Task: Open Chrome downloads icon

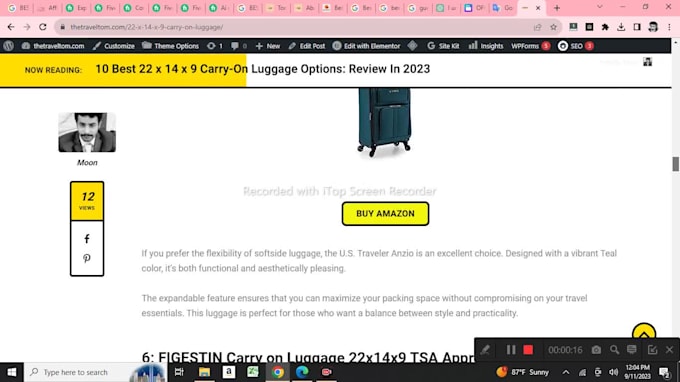Action: (x=621, y=27)
